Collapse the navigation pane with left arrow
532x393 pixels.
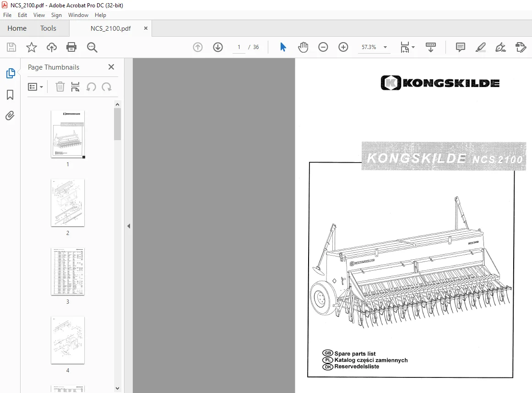click(x=129, y=226)
